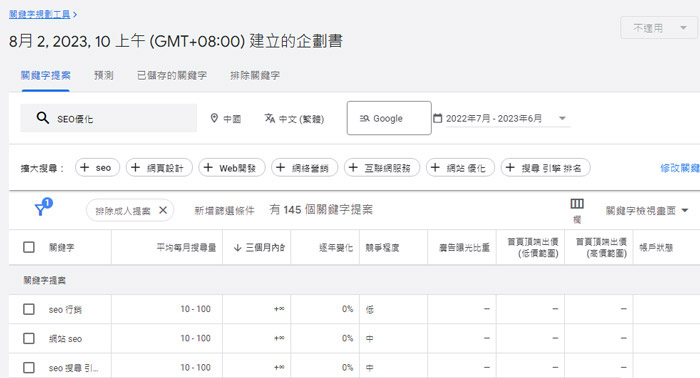The height and width of the screenshot is (378, 700).
Task: Click the plus icon on Web開發 chip
Action: click(x=208, y=167)
